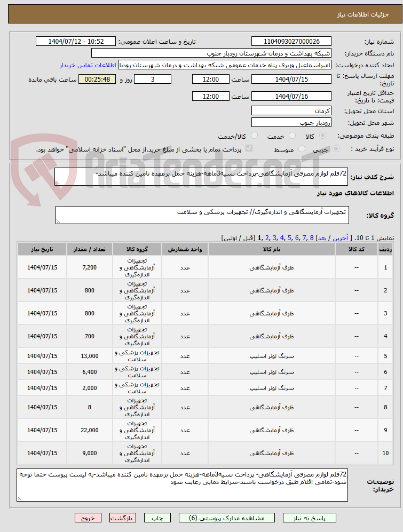Click the پاسخ به نیاز button
Image resolution: width=403 pixels, height=532 pixels.
(x=309, y=518)
